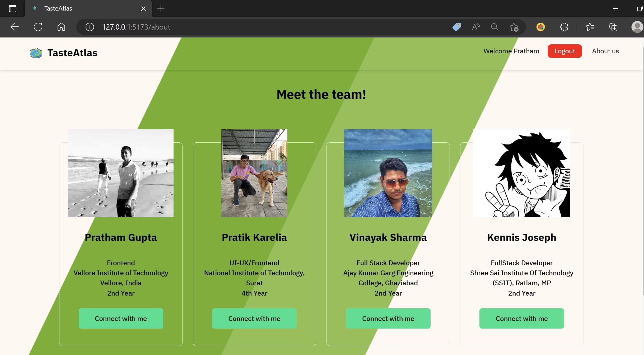Click Vinayak Sharma's profile photo
Image resolution: width=644 pixels, height=355 pixels.
point(388,173)
